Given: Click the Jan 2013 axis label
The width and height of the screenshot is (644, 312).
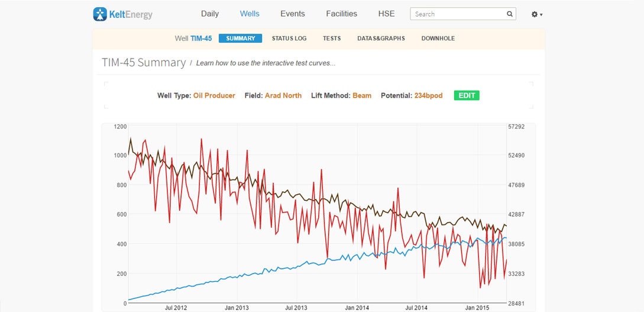Looking at the screenshot, I should (238, 307).
